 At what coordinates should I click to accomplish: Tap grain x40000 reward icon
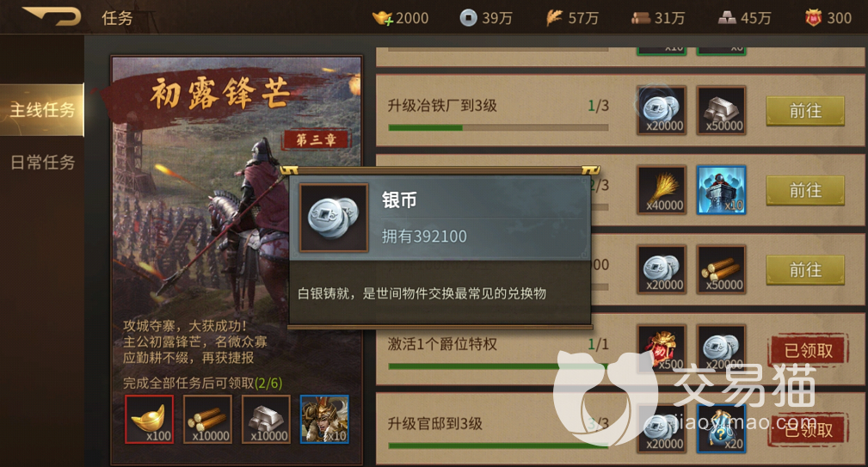[x=662, y=190]
